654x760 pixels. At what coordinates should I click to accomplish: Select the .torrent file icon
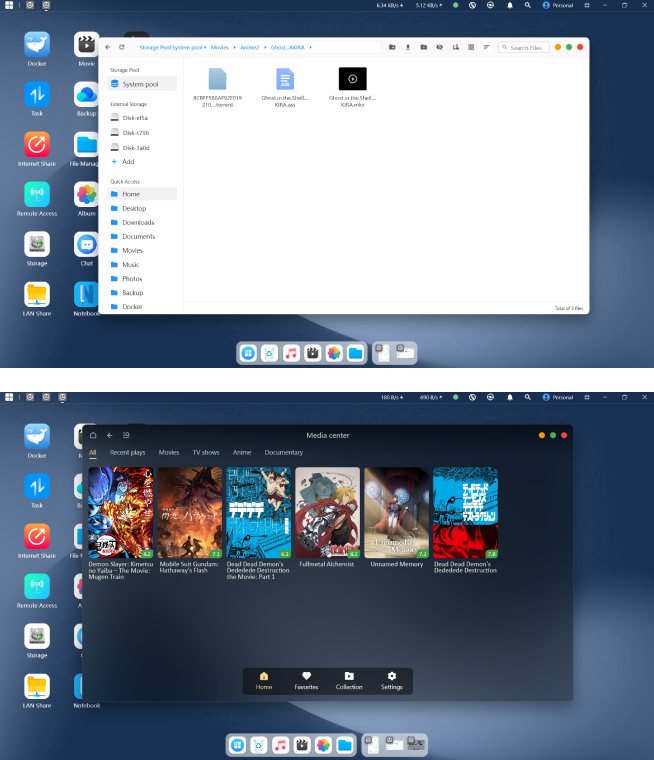[x=218, y=80]
